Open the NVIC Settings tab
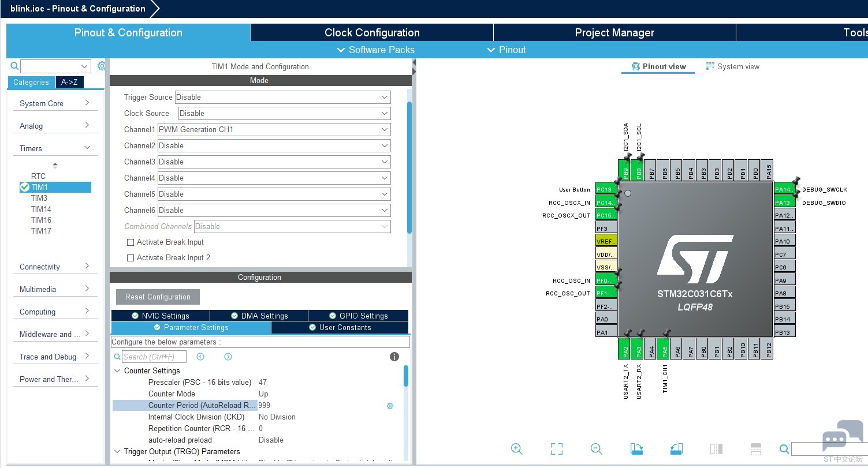 [161, 316]
